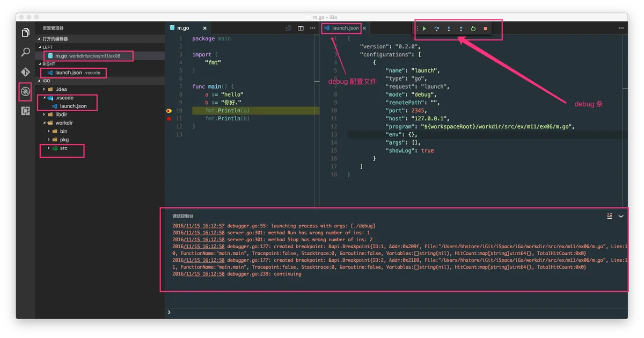Close the launch.json tab
The height and width of the screenshot is (338, 644).
(x=365, y=28)
